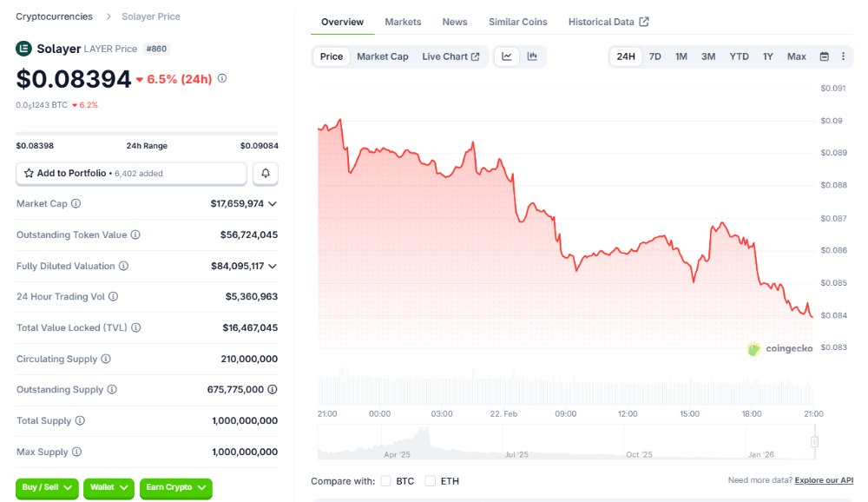Click the star in Add to Portfolio
Image resolution: width=868 pixels, height=502 pixels.
pos(30,174)
